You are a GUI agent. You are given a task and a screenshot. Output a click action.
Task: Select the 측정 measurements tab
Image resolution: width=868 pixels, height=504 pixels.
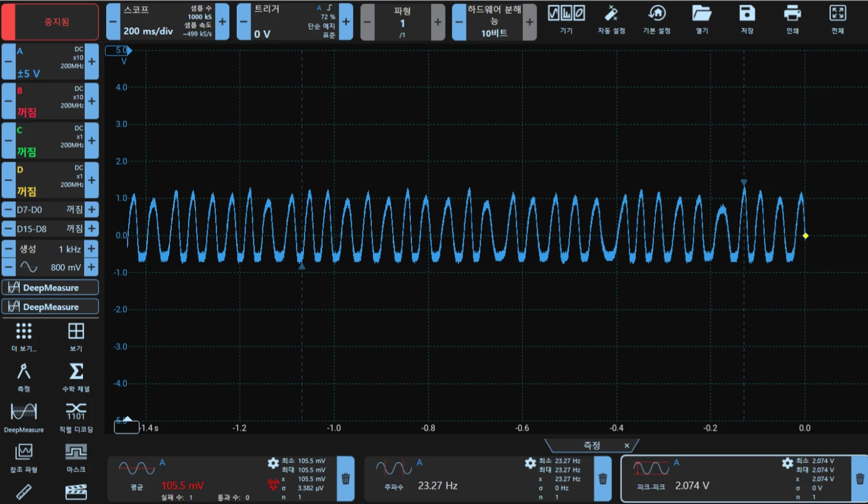click(591, 445)
